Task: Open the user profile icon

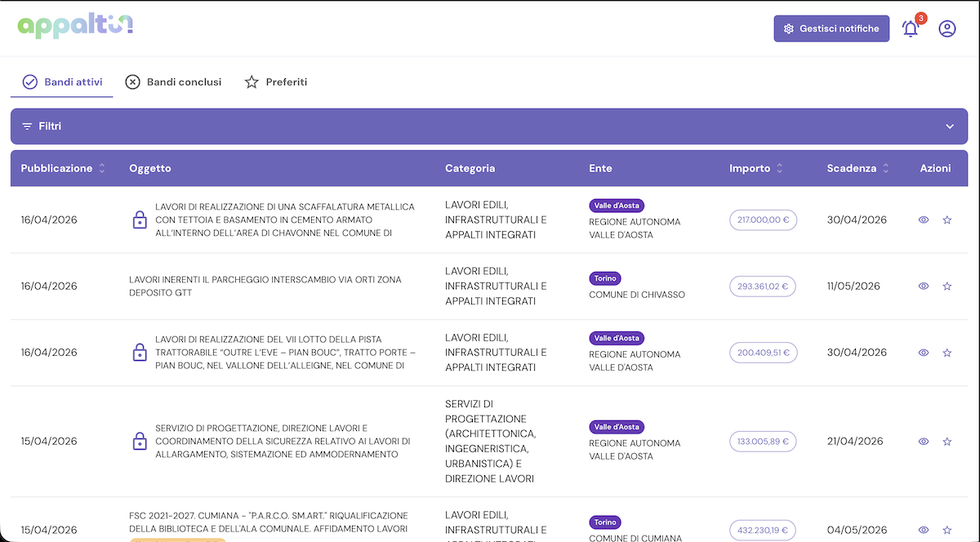Action: point(947,29)
